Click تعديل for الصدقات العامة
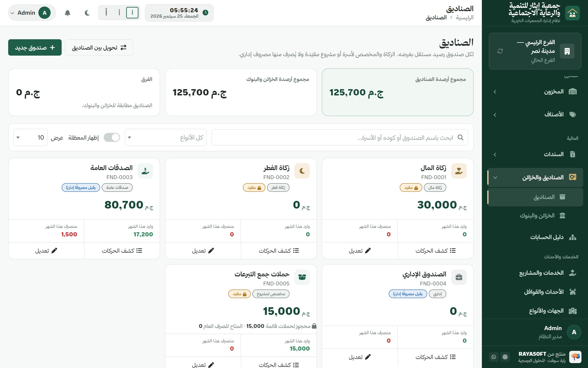 [x=46, y=251]
